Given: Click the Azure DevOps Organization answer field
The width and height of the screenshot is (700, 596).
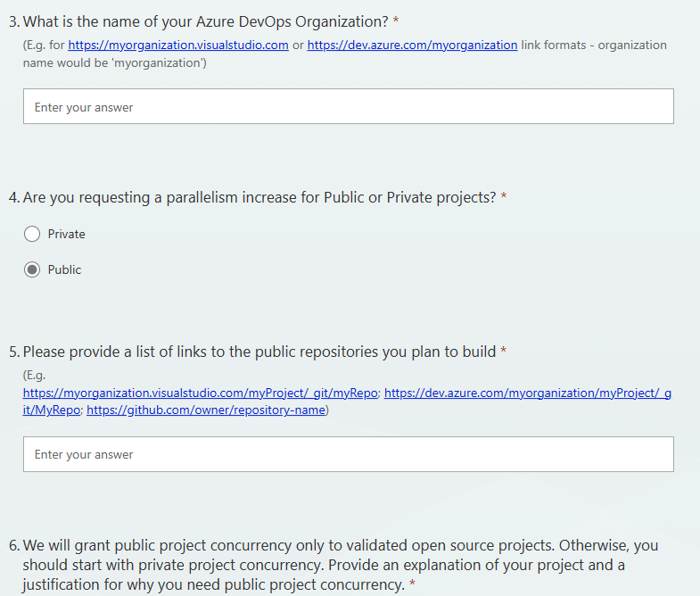Looking at the screenshot, I should 348,106.
